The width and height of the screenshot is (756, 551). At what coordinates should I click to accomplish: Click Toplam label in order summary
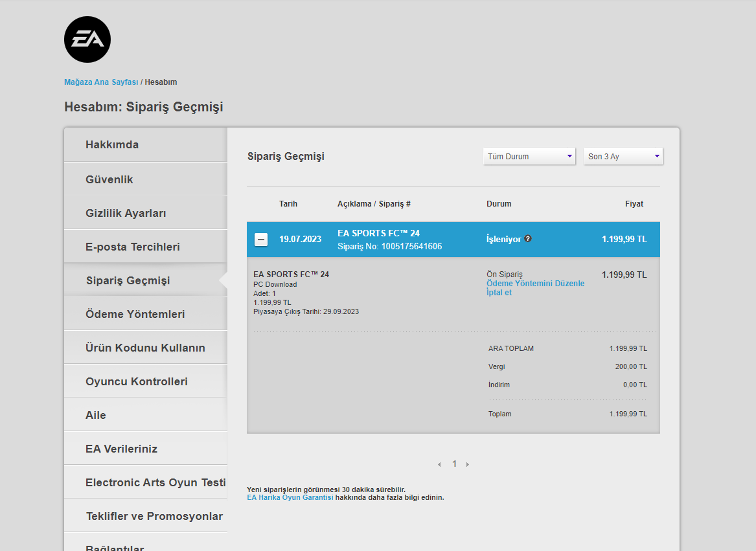pyautogui.click(x=500, y=414)
